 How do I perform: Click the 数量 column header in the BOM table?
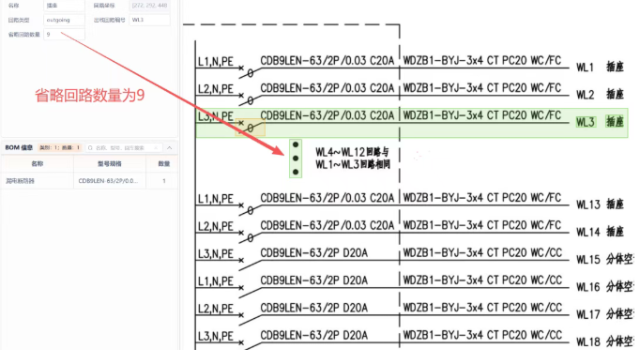point(163,163)
